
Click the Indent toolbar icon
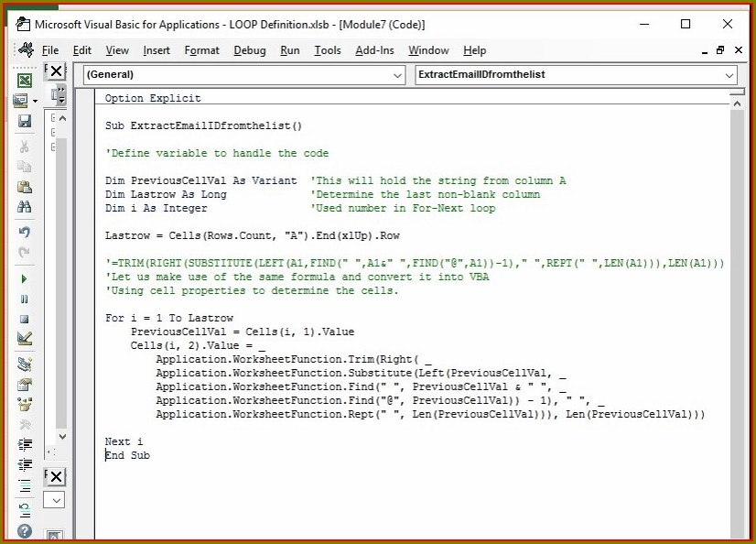click(25, 444)
